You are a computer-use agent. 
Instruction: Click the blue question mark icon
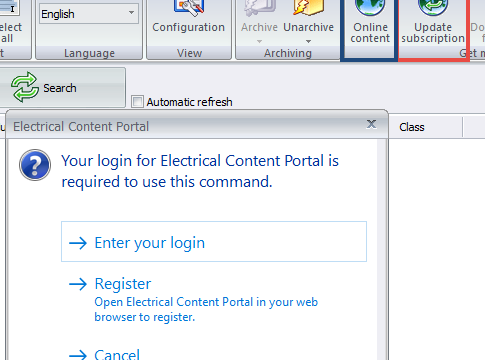35,165
